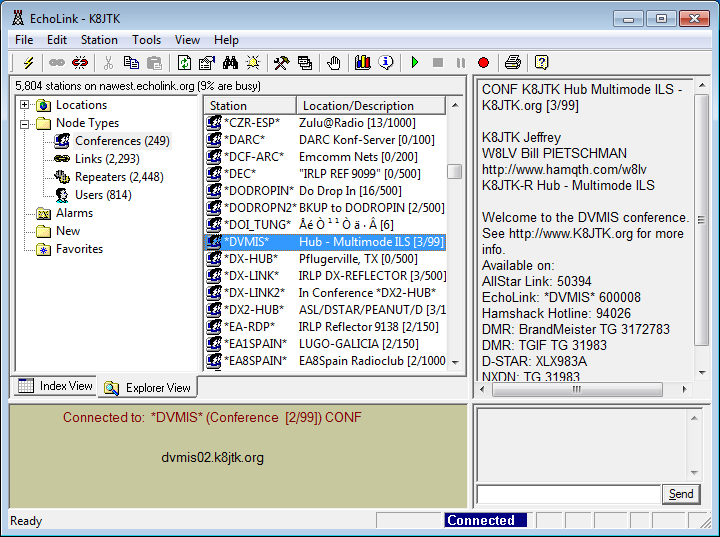This screenshot has height=537, width=720.
Task: Click the Send button
Action: (x=681, y=494)
